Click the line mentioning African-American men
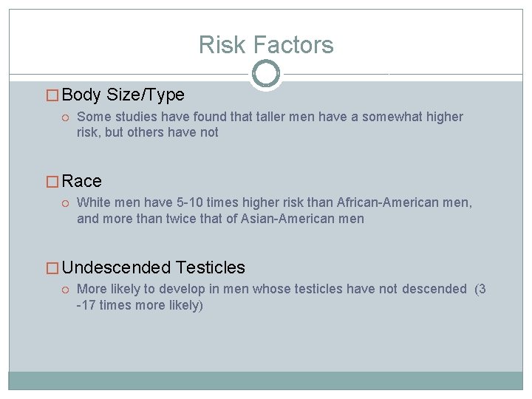Viewport: 532px width, 399px height. pyautogui.click(x=274, y=202)
